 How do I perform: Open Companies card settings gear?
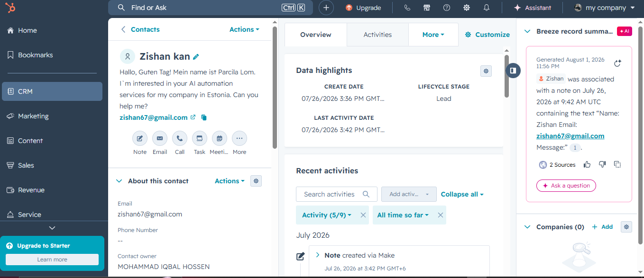tap(626, 227)
